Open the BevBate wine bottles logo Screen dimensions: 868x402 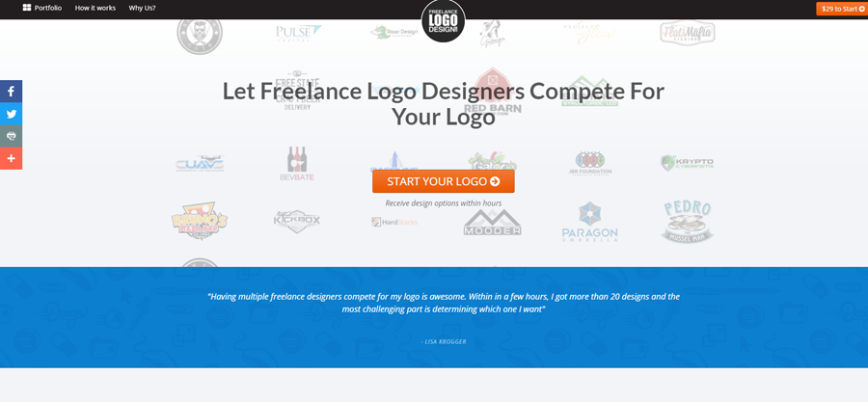pos(297,164)
